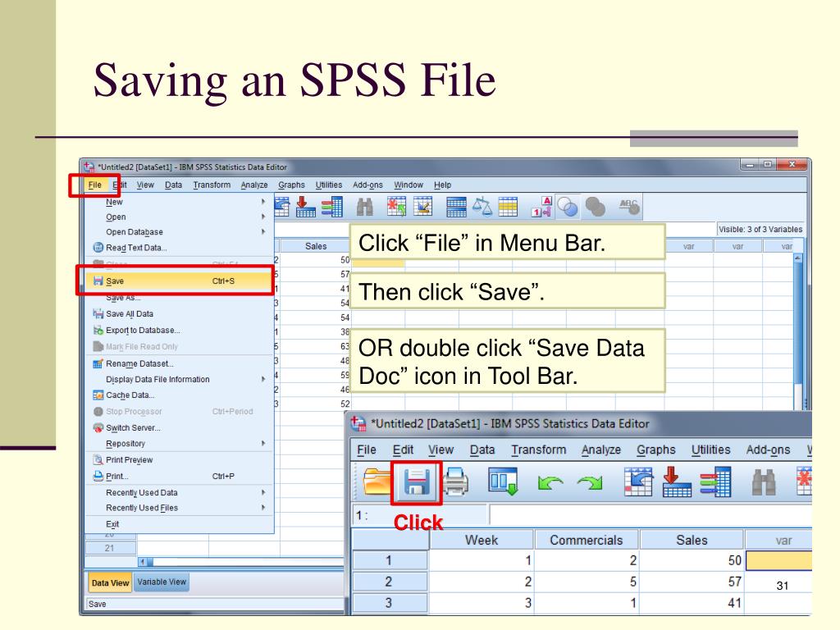Click the Show All Variables gray circles icon
Viewport: 840px width, 630px height.
click(x=596, y=207)
